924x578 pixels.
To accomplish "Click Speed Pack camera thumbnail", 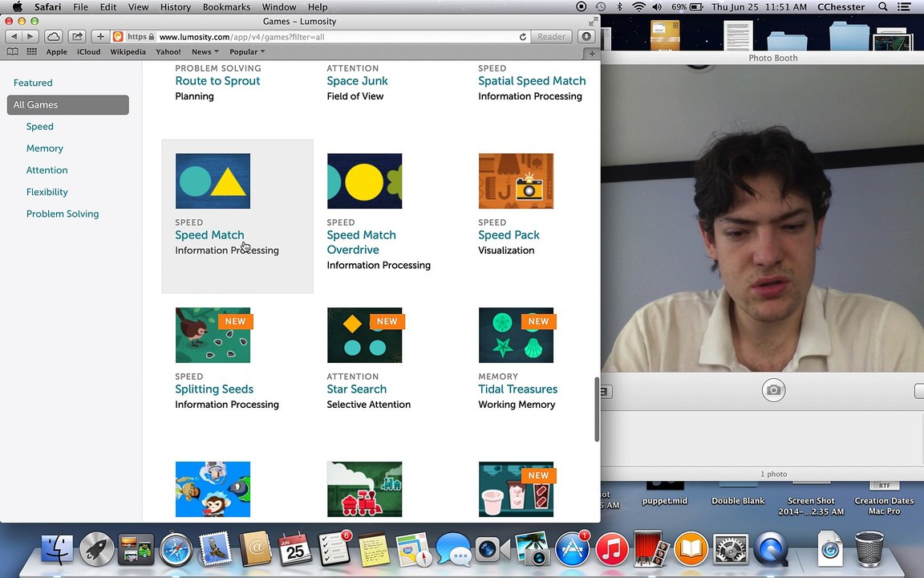I will click(x=516, y=181).
